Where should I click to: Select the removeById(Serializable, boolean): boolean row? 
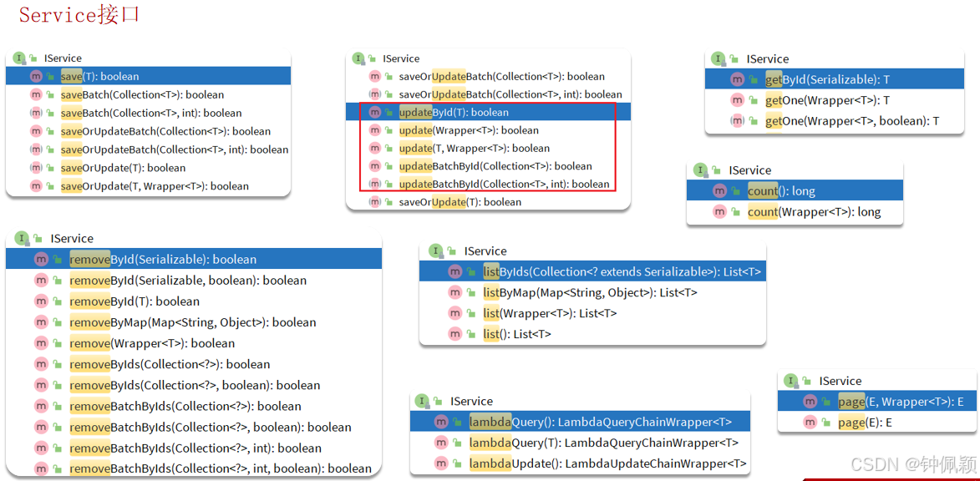pos(194,281)
